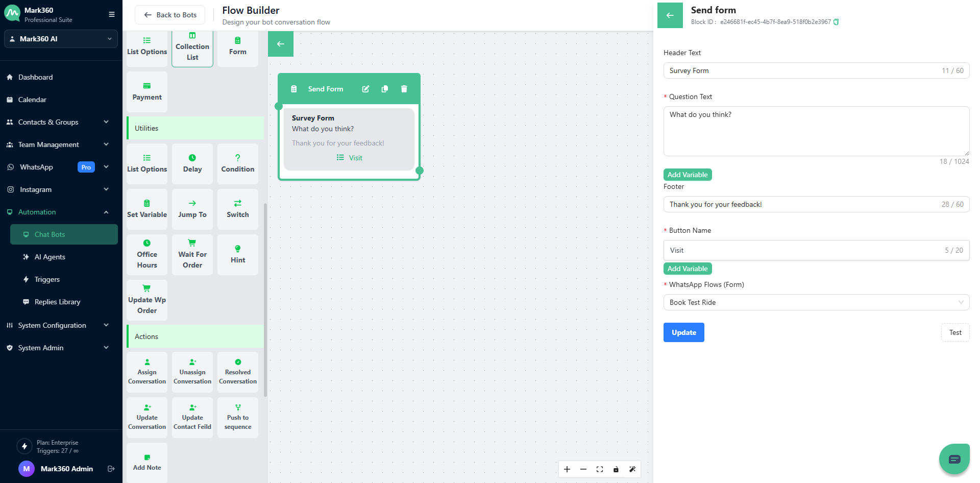Duplicate the Send Form node
980x483 pixels.
tap(385, 89)
